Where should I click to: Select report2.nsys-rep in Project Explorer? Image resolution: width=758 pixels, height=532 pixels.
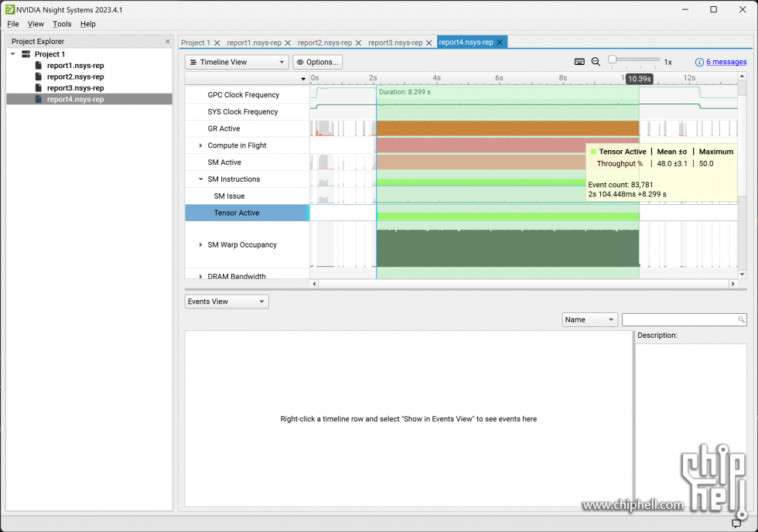76,77
